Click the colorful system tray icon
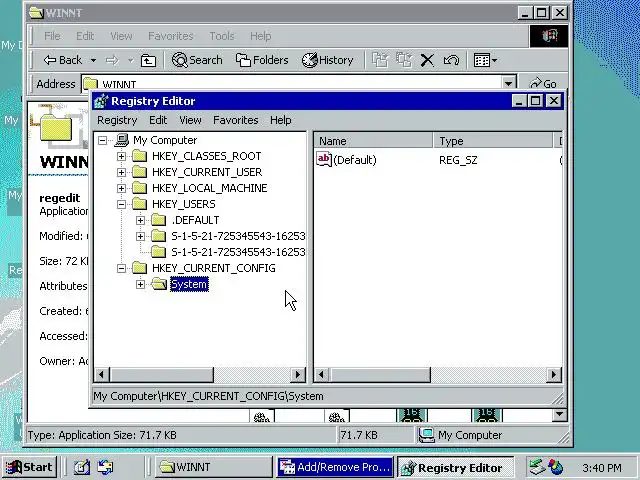Image resolution: width=640 pixels, height=480 pixels. [556, 467]
